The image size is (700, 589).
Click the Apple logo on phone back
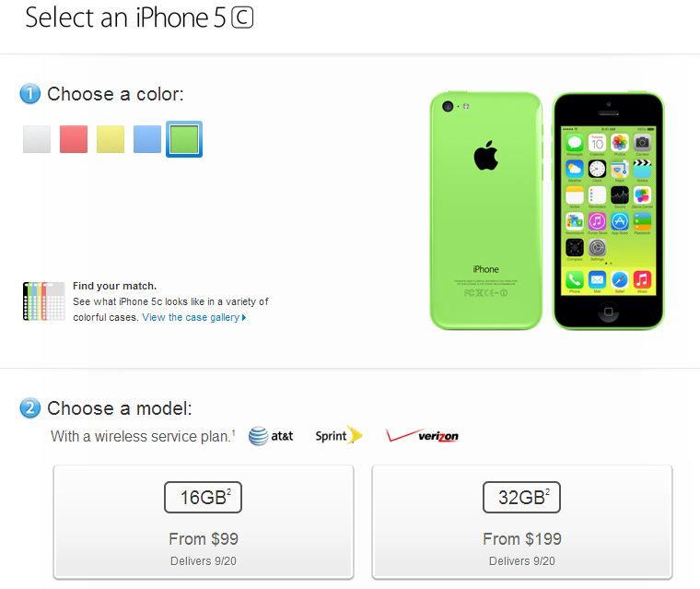[485, 155]
